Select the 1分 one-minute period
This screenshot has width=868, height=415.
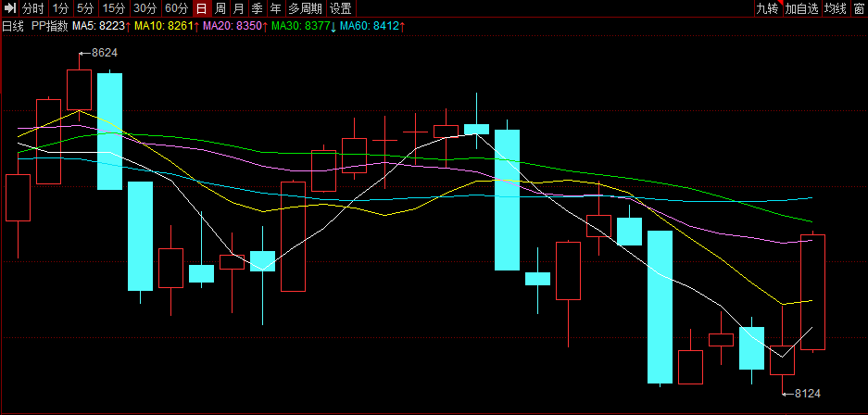coord(61,7)
